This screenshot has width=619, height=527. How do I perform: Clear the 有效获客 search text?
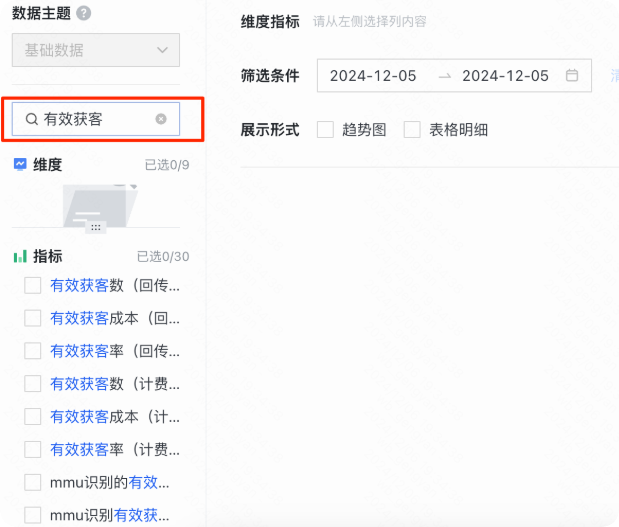pos(161,119)
